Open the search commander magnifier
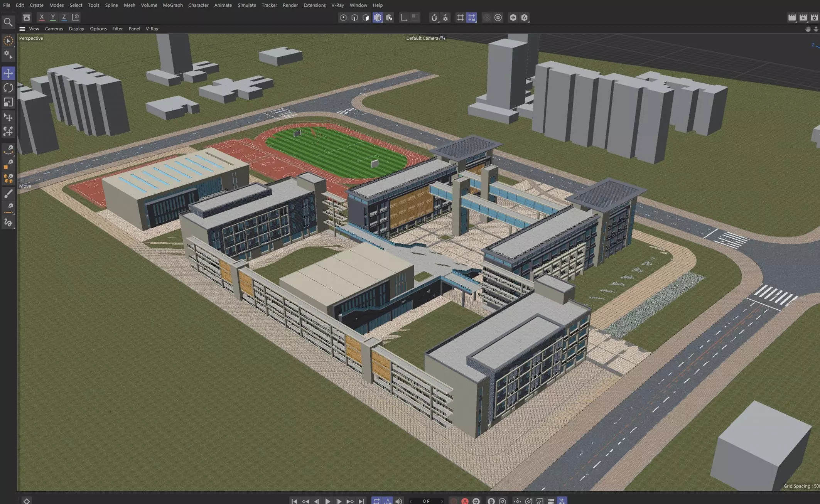 pyautogui.click(x=8, y=22)
